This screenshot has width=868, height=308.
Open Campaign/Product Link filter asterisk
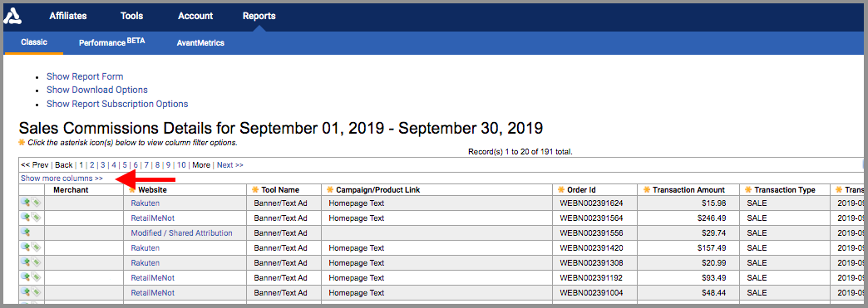click(x=330, y=189)
